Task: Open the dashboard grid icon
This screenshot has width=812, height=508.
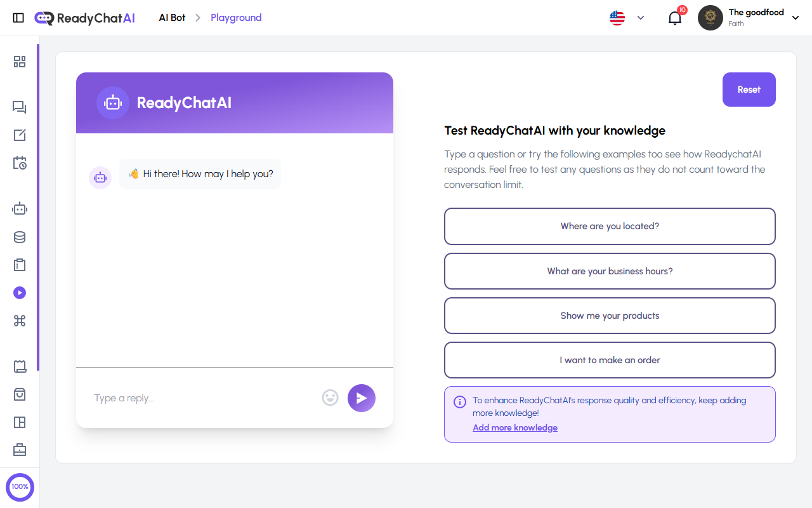Action: click(x=20, y=62)
